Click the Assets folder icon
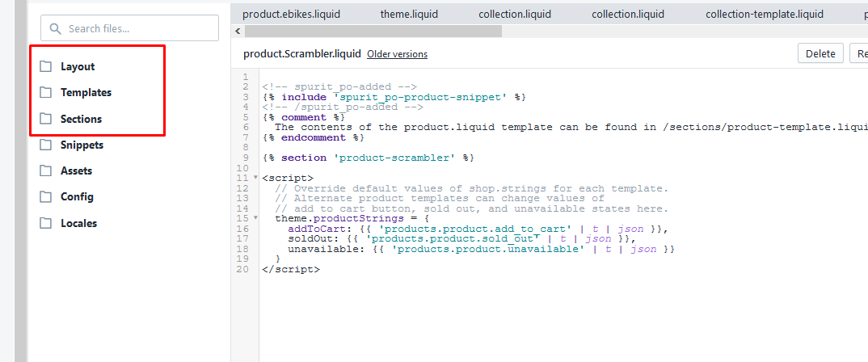This screenshot has width=868, height=362. (45, 171)
